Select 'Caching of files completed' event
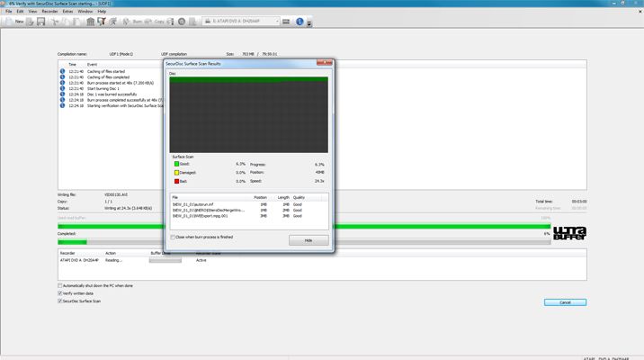Image resolution: width=644 pixels, height=360 pixels. [x=109, y=77]
